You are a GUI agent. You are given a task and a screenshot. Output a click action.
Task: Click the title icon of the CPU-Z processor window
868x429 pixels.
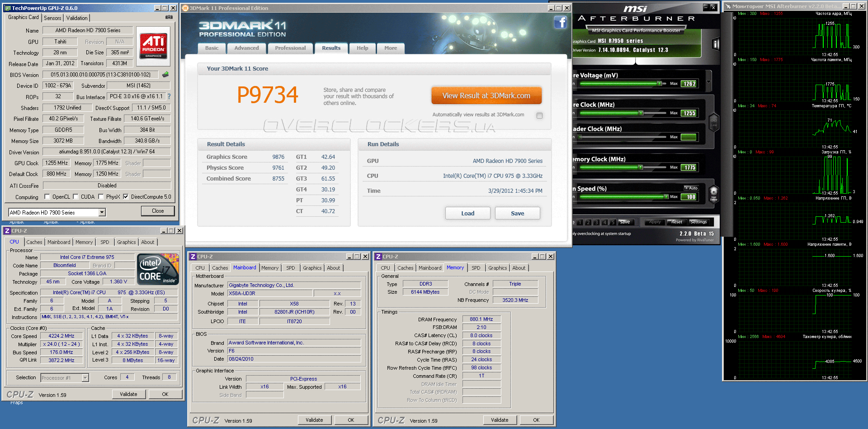[x=7, y=231]
